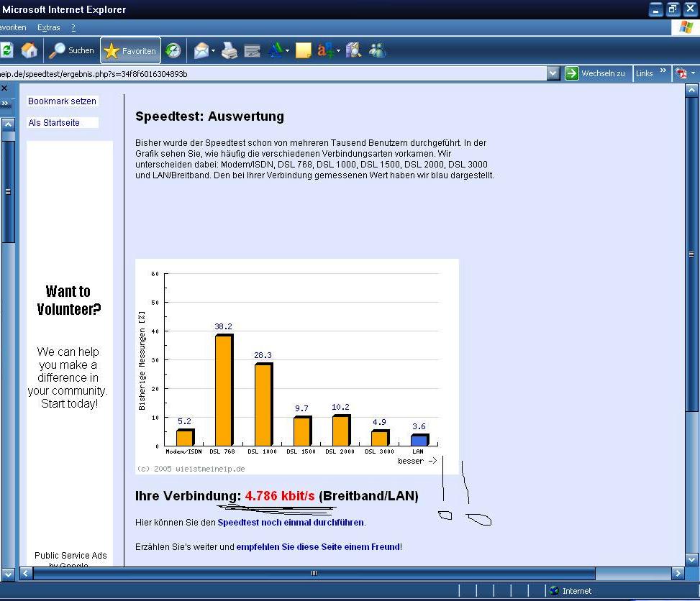
Task: Launch the Messenger people icon
Action: tap(378, 50)
